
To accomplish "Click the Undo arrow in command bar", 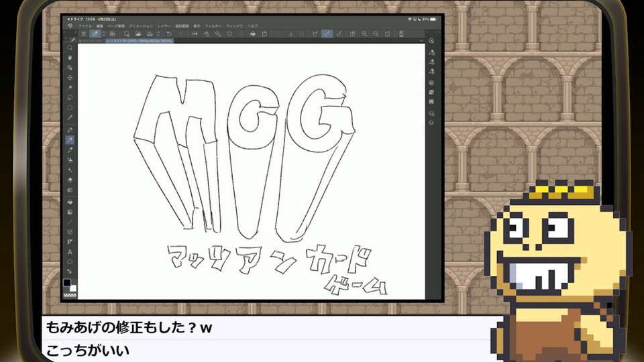I will click(169, 34).
